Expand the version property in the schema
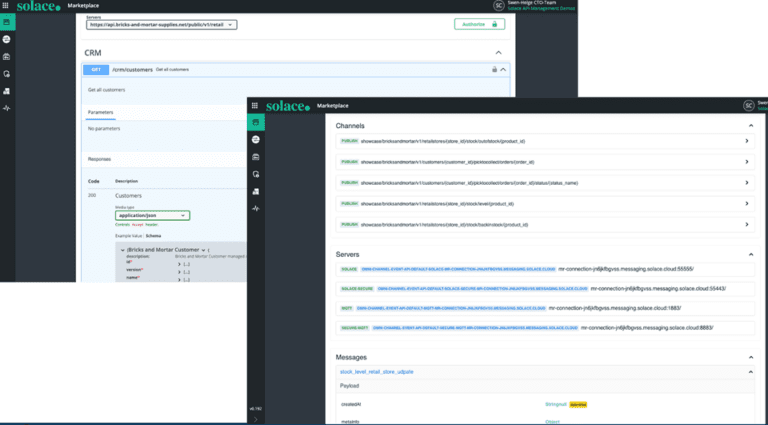This screenshot has width=768, height=425. 179,272
